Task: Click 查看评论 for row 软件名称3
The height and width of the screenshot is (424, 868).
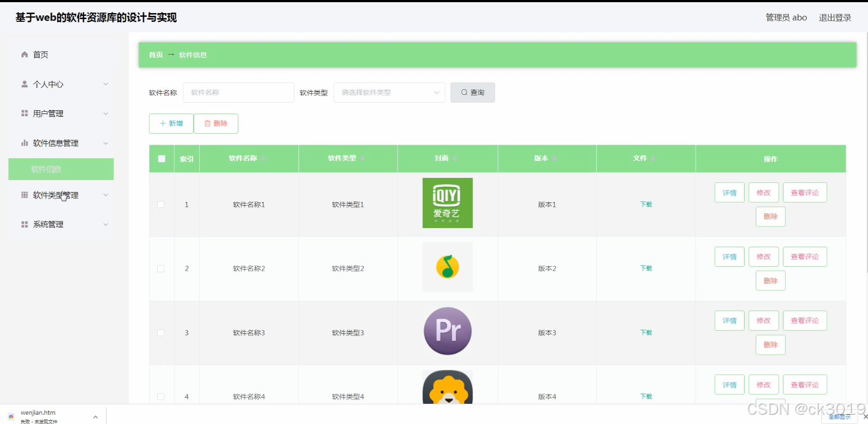Action: coord(805,320)
